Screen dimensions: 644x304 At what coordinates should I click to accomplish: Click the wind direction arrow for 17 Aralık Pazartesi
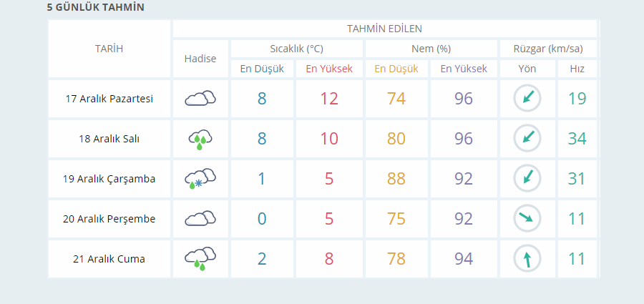pos(527,98)
